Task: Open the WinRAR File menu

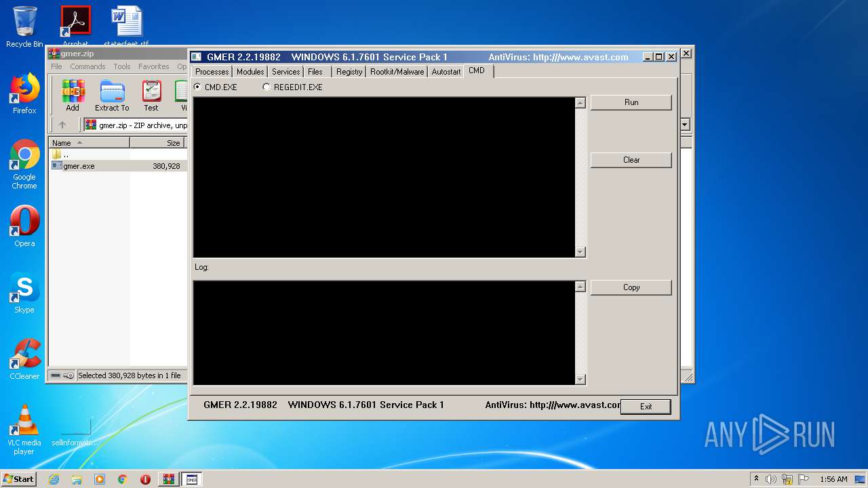Action: (56, 66)
